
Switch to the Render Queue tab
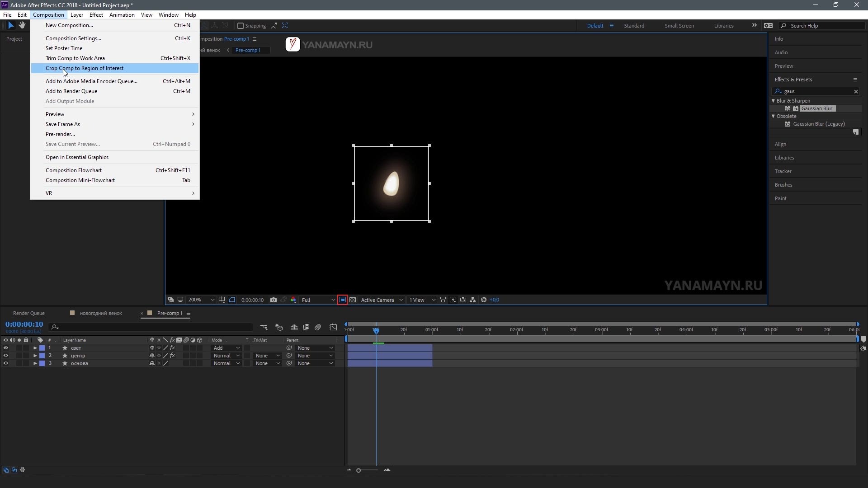pos(29,313)
